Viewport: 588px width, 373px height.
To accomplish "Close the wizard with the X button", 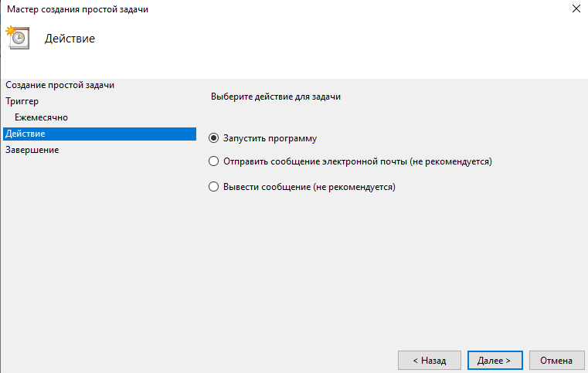I will click(576, 8).
